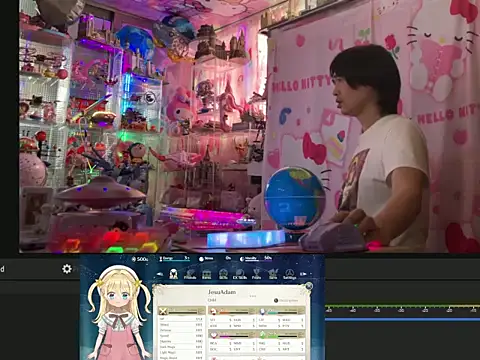Click the webcam video preview

tap(249, 126)
